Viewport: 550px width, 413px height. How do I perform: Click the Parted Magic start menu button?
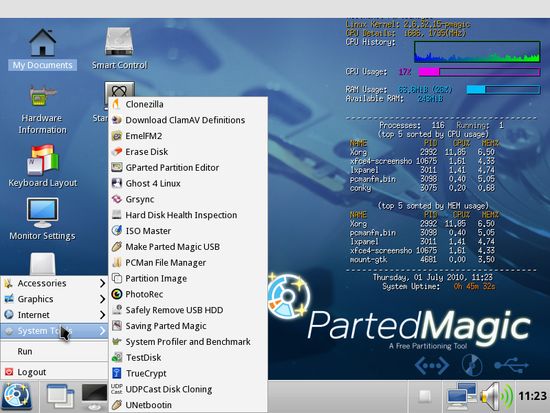pyautogui.click(x=16, y=397)
